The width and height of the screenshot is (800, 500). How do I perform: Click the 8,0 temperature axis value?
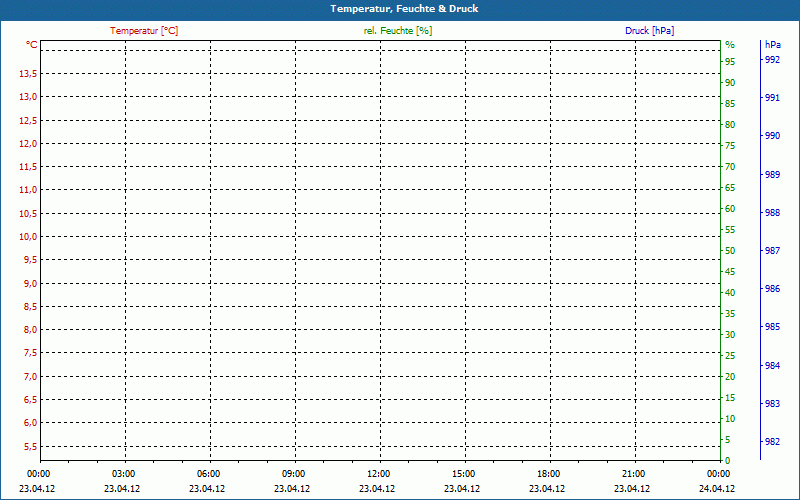(x=31, y=330)
